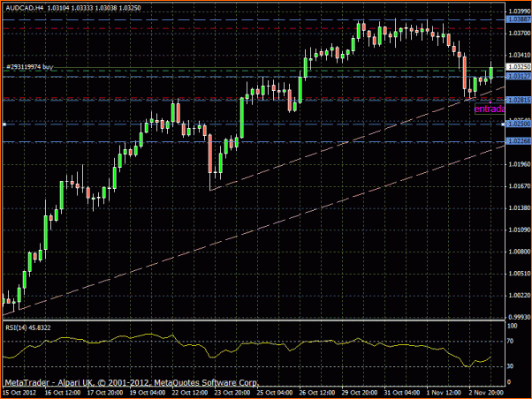Grab the left handle of the 1.02500 line

[4, 124]
